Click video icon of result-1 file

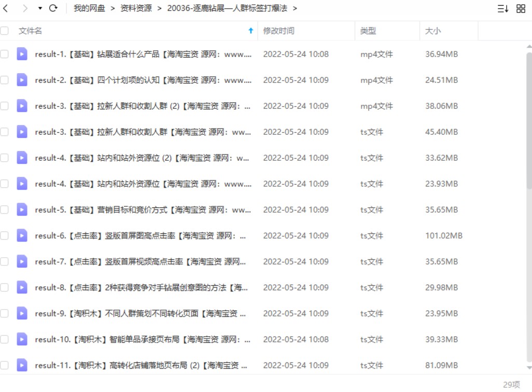[x=22, y=54]
